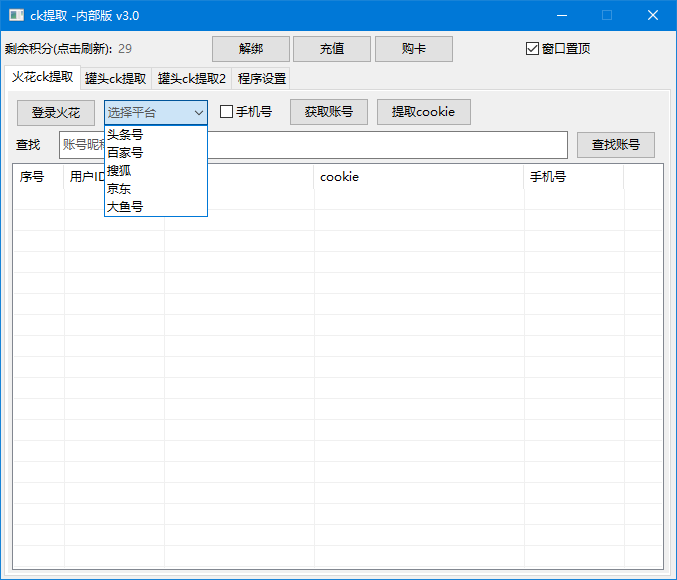Choose 大鱼号 platform option
This screenshot has height=580, width=677.
pyautogui.click(x=125, y=207)
